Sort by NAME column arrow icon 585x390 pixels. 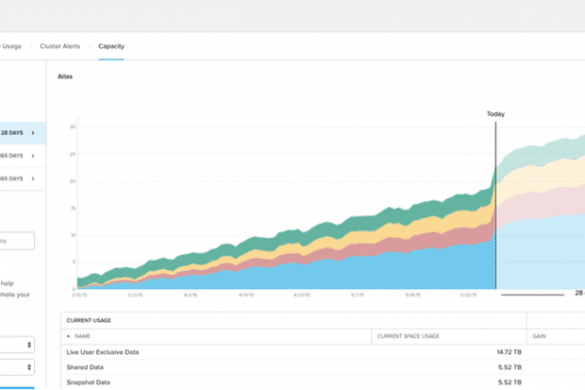68,336
